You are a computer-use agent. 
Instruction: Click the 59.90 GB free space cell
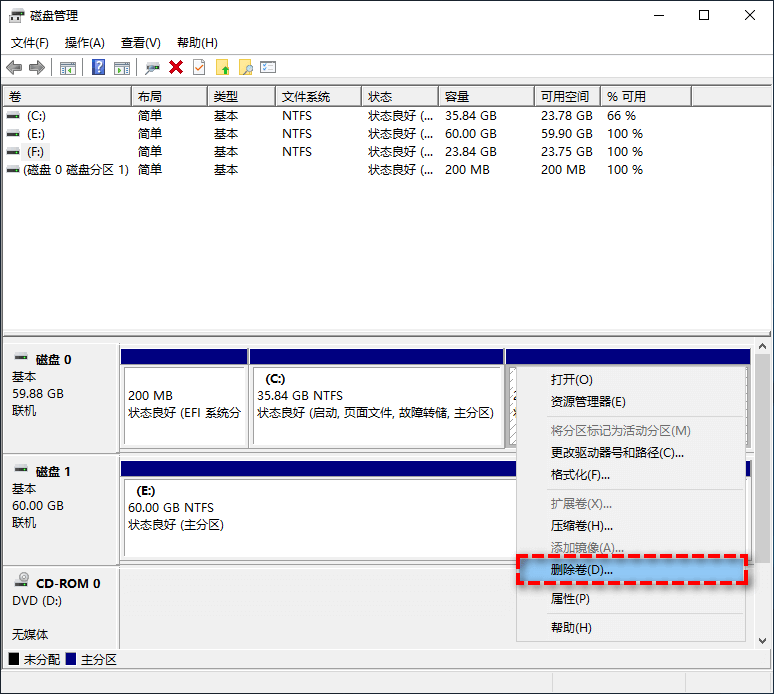(567, 134)
